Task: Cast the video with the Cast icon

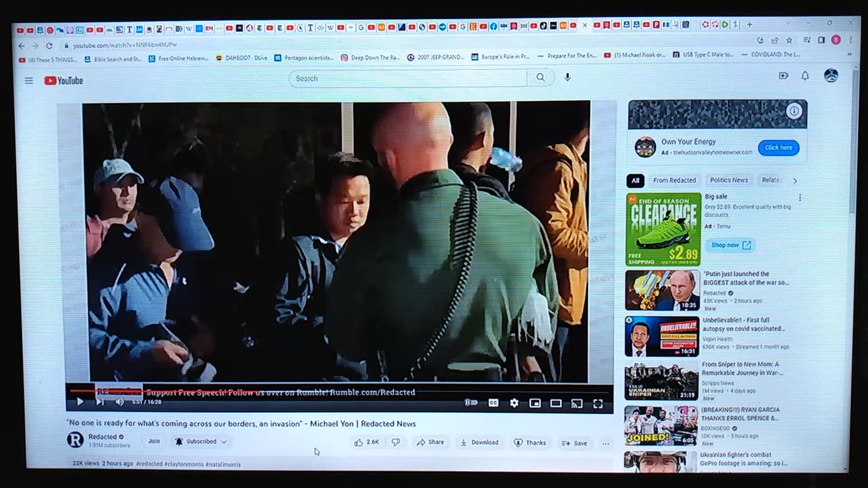Action: (577, 404)
